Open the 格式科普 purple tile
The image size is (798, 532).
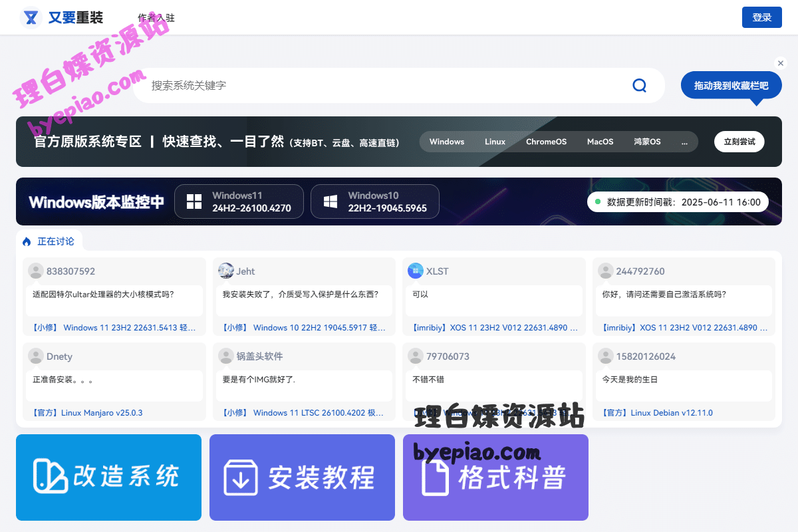point(495,477)
